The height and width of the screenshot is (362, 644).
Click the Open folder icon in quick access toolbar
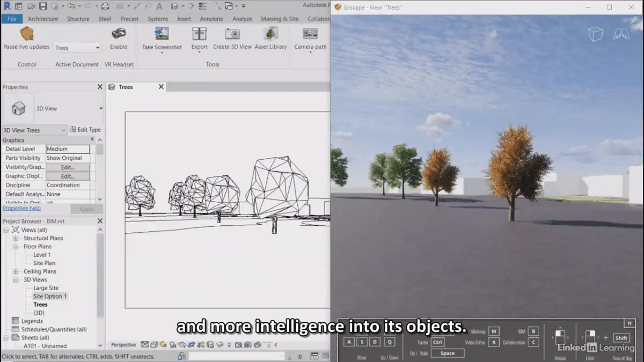tap(32, 6)
